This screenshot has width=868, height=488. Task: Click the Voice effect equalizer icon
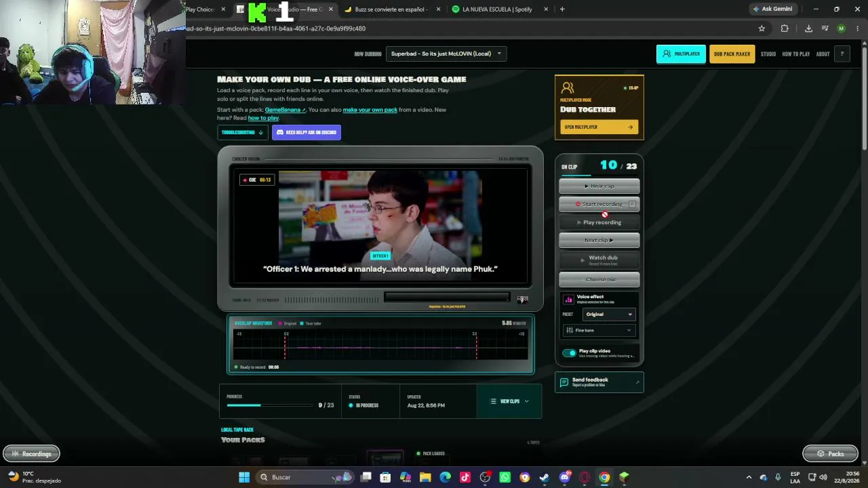pyautogui.click(x=569, y=299)
